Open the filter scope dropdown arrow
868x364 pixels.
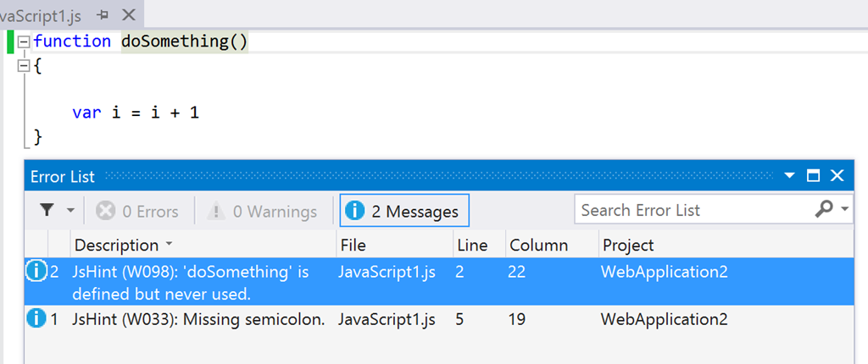pos(70,211)
